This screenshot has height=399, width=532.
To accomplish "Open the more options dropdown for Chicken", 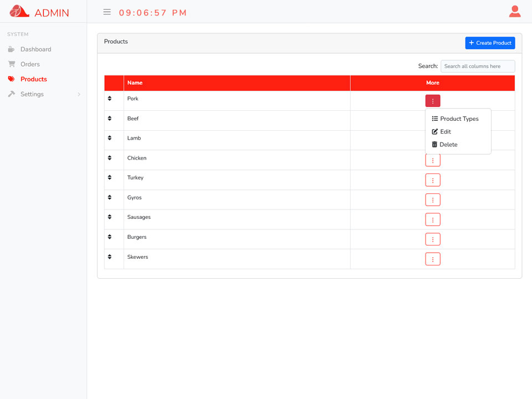I will point(433,160).
